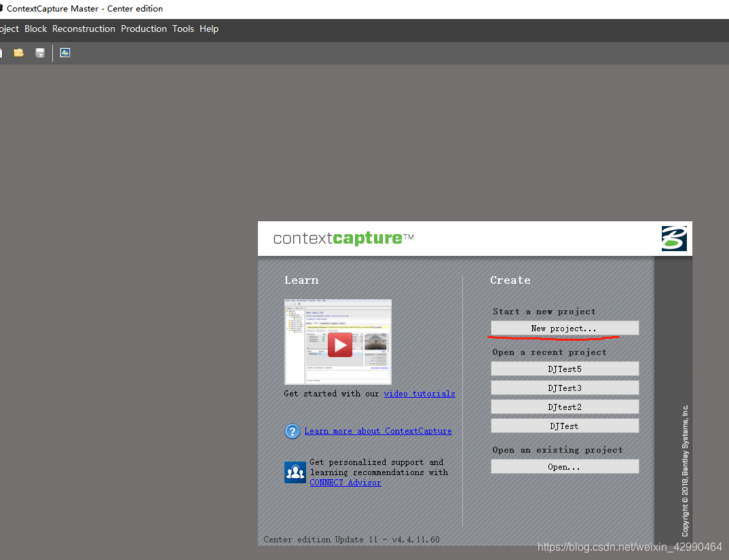Open the Help menu
Viewport: 729px width, 560px height.
coord(209,29)
